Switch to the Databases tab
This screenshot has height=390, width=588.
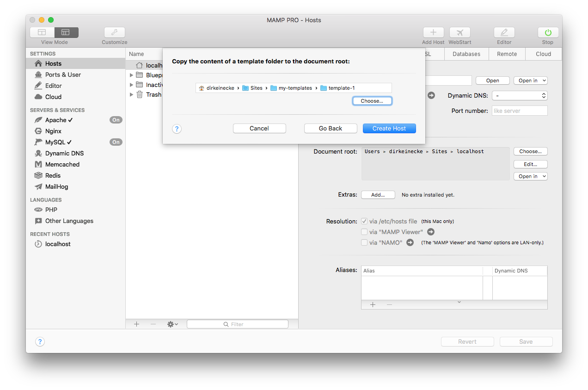[466, 54]
